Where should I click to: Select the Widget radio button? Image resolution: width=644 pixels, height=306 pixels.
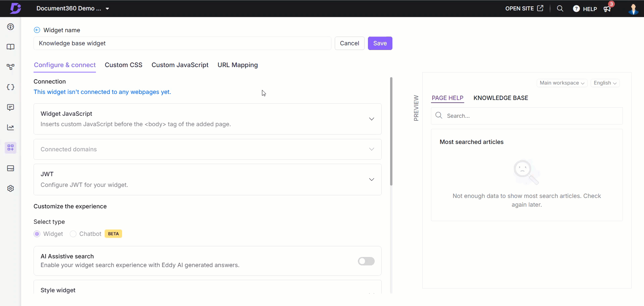37,234
